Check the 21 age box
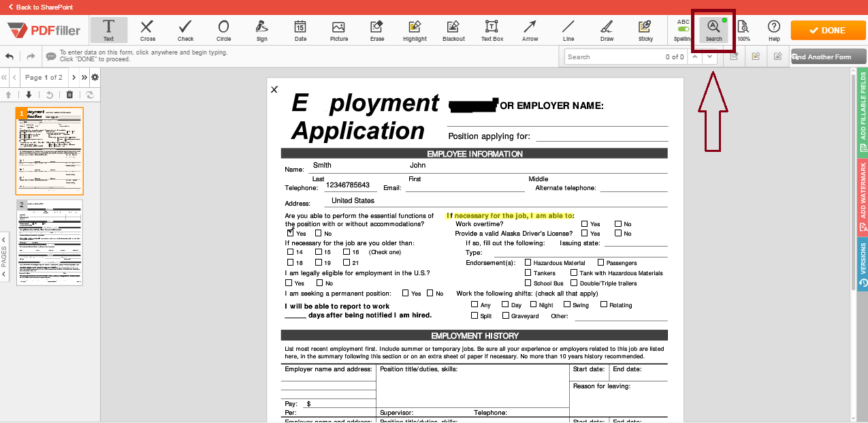Screen dimensions: 868x423 pos(347,262)
